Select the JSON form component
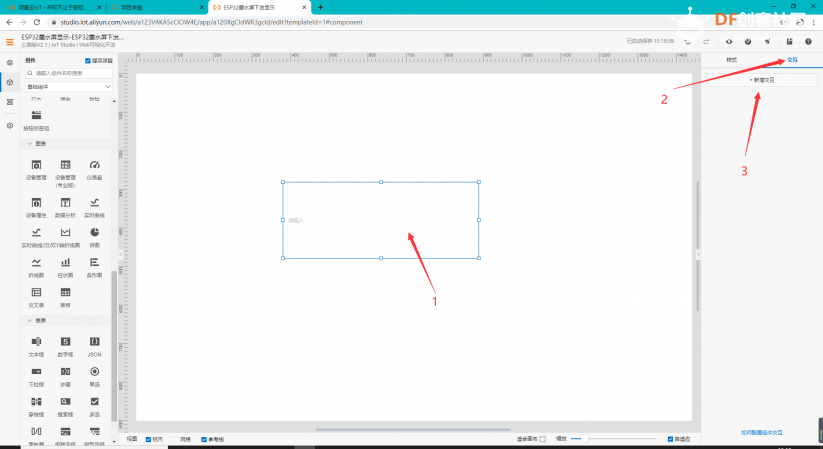823x449 pixels. click(94, 341)
